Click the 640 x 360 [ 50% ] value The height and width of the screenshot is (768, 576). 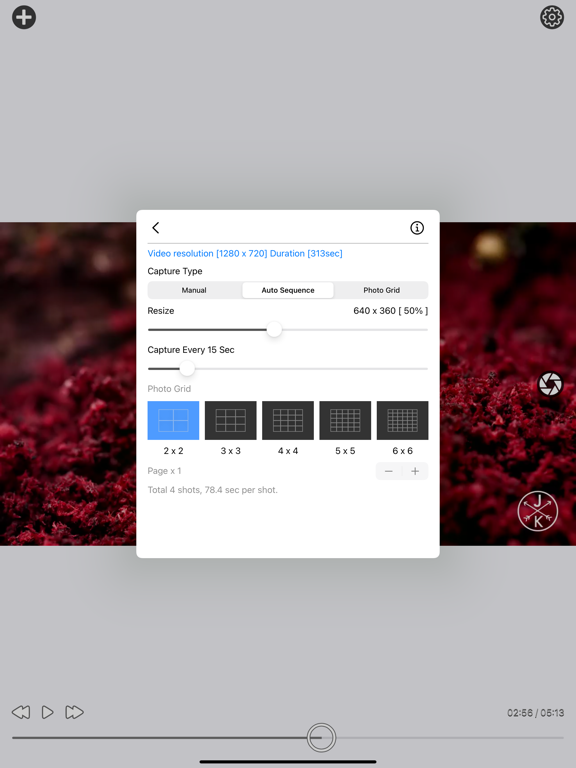(x=390, y=311)
